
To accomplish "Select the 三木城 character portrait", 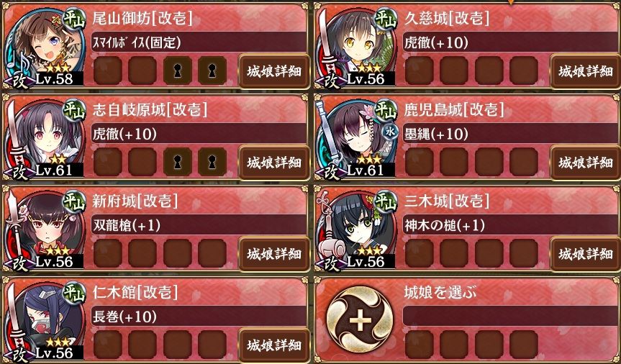I will pyautogui.click(x=355, y=229).
